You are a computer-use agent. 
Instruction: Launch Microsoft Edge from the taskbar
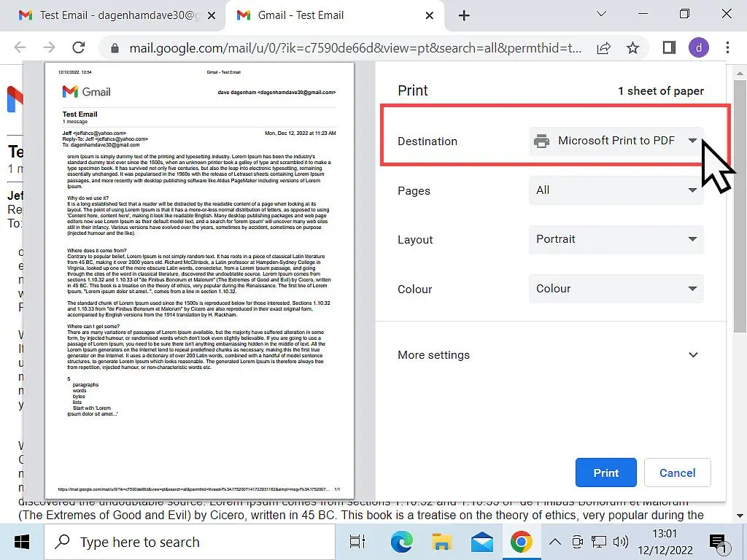point(402,542)
